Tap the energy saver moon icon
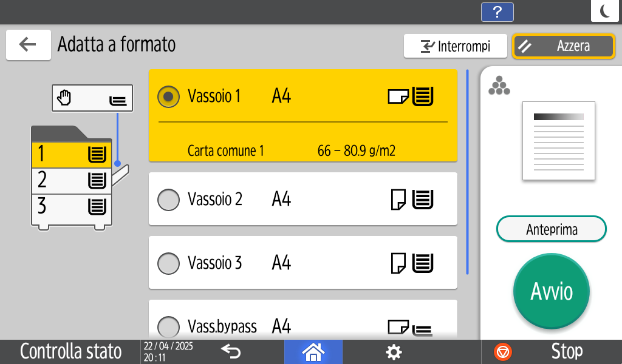Image resolution: width=622 pixels, height=364 pixels. 606,11
